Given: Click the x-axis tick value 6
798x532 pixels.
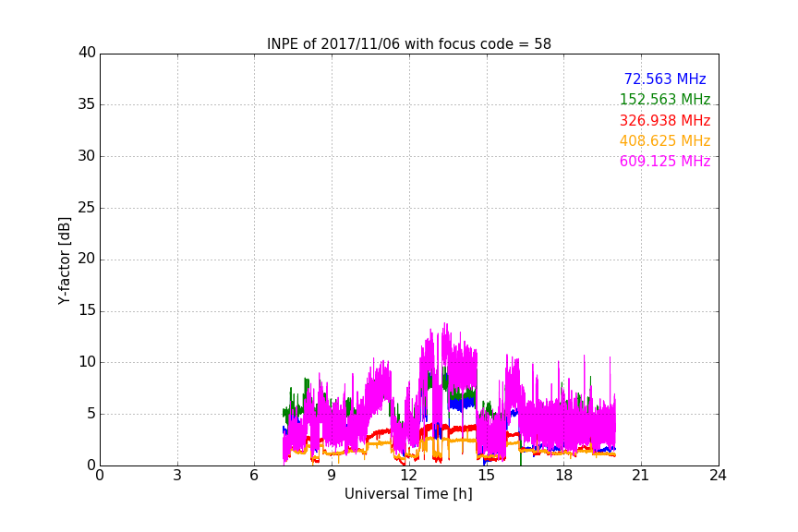Looking at the screenshot, I should pos(255,476).
